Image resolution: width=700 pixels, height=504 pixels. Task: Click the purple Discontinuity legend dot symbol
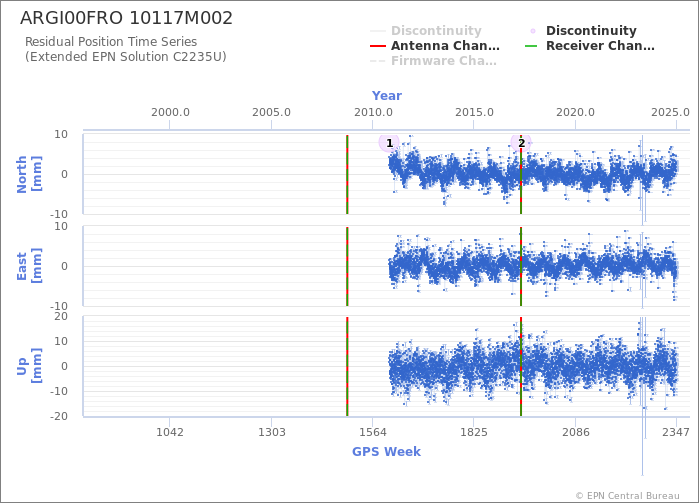533,31
